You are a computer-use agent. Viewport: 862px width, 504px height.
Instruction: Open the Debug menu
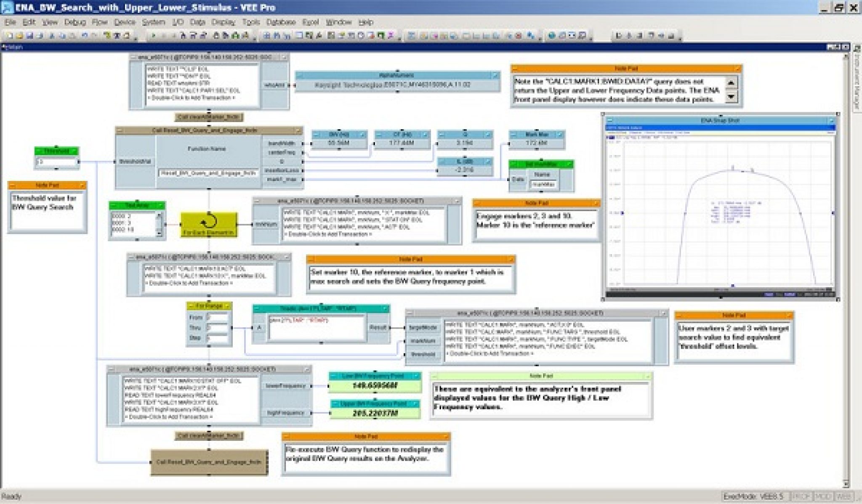pos(74,22)
